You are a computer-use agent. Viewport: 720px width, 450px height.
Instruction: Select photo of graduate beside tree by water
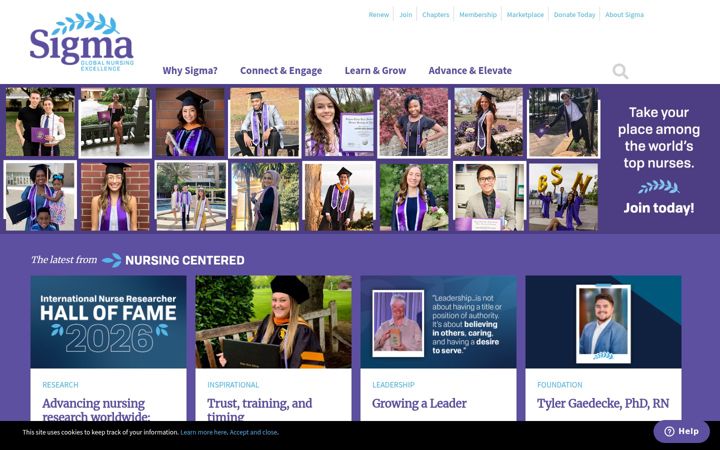click(340, 197)
